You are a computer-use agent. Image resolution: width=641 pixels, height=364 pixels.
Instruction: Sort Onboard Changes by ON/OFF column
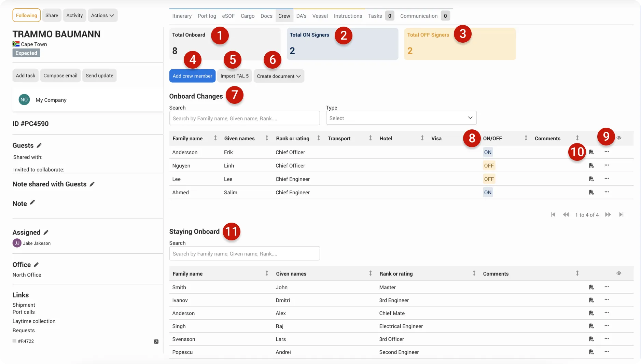526,138
